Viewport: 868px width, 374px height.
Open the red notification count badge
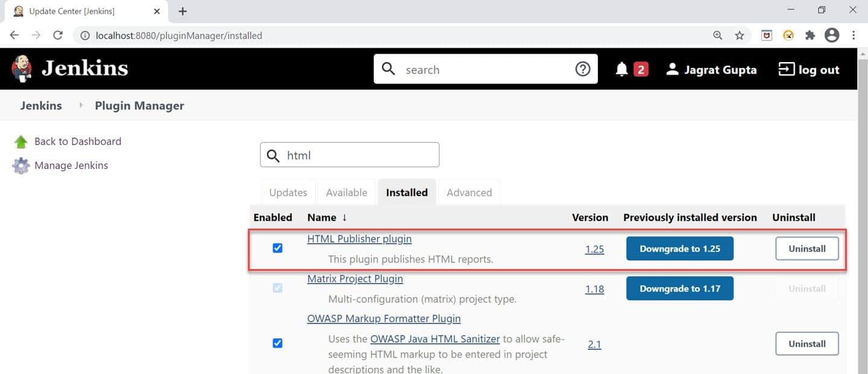pyautogui.click(x=641, y=69)
